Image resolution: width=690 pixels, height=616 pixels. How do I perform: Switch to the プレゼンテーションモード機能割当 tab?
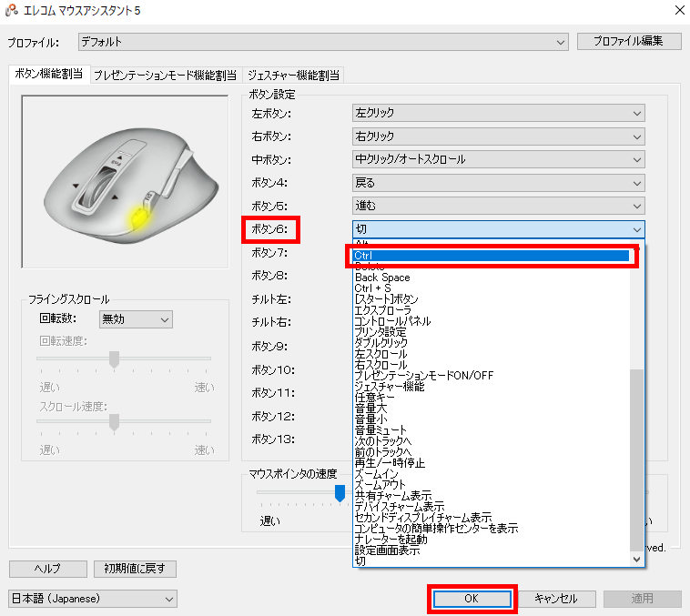(x=166, y=76)
